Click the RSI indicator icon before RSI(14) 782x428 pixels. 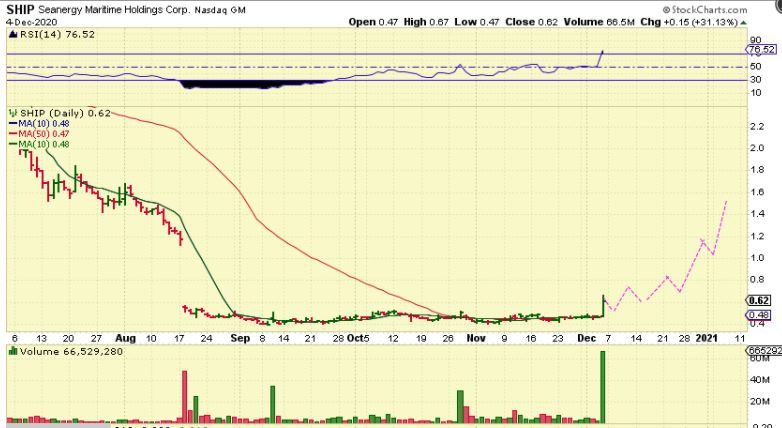[13, 34]
